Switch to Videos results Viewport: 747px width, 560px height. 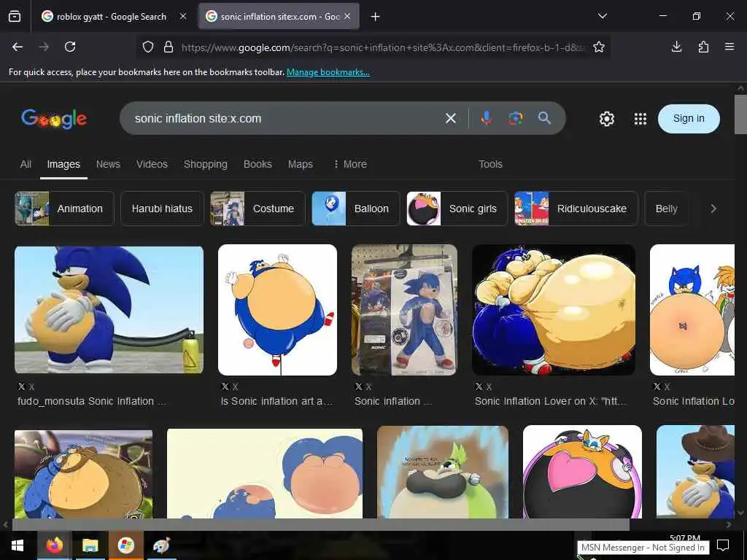[x=152, y=164]
